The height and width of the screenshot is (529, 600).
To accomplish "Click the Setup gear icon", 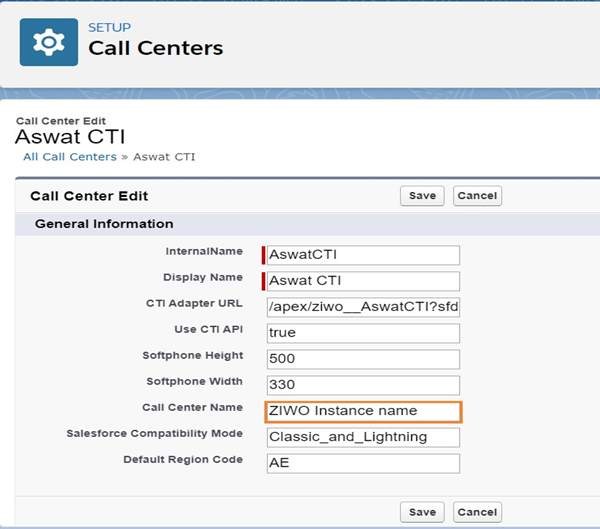I will coord(49,42).
